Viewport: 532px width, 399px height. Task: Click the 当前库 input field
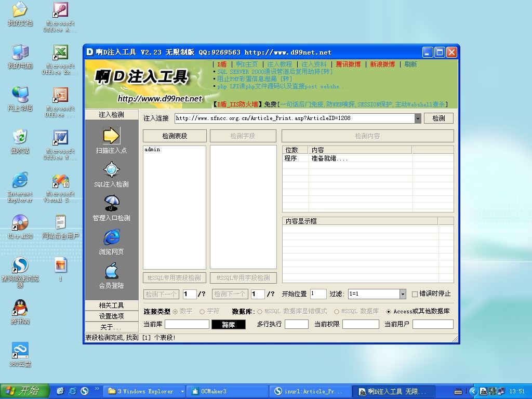[187, 324]
